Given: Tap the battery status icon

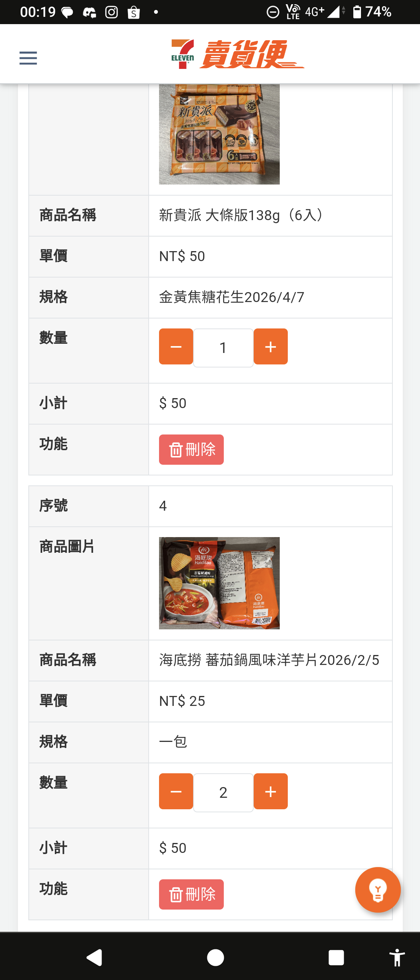Looking at the screenshot, I should (x=357, y=12).
